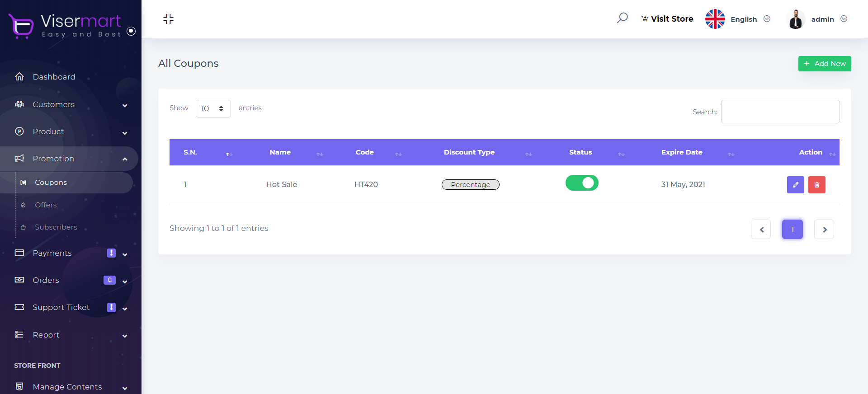The width and height of the screenshot is (868, 394).
Task: Edit the Hot Sale coupon with pencil icon
Action: coord(795,185)
